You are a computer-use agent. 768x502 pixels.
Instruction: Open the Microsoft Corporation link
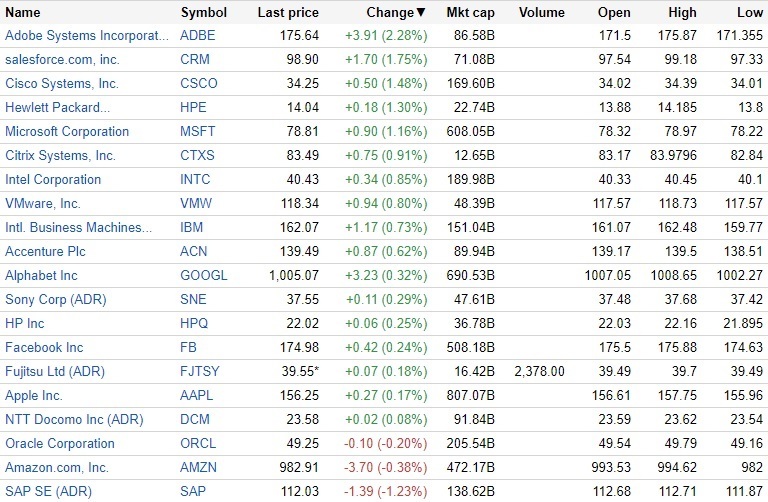point(67,131)
